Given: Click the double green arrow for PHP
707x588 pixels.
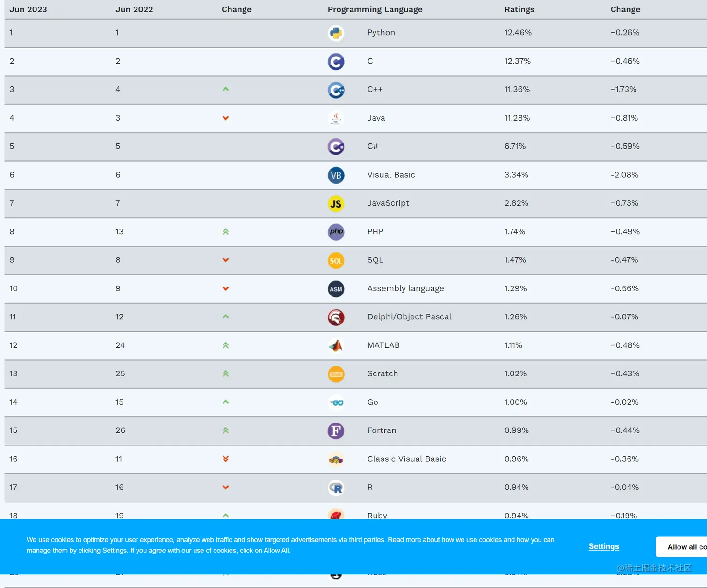Looking at the screenshot, I should pyautogui.click(x=226, y=231).
